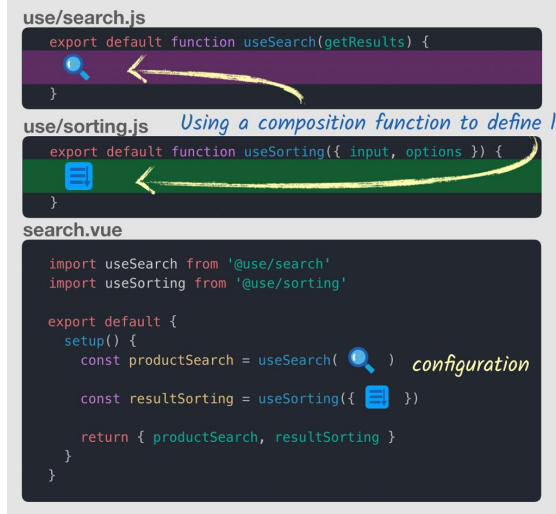Click 'resultSorting' in the return statement
This screenshot has height=514, width=556.
[327, 437]
